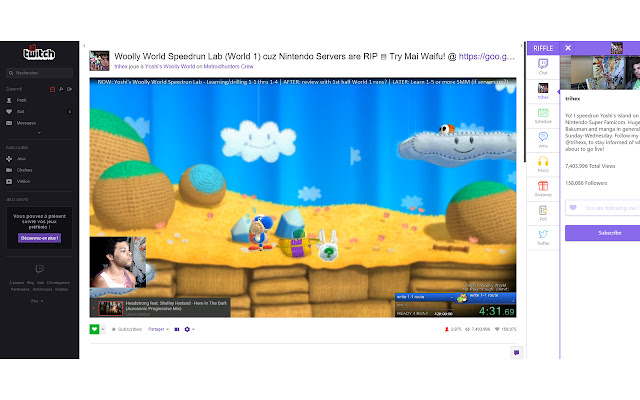Click the logout icon in sidebar
640x400 pixels.
pyautogui.click(x=69, y=89)
